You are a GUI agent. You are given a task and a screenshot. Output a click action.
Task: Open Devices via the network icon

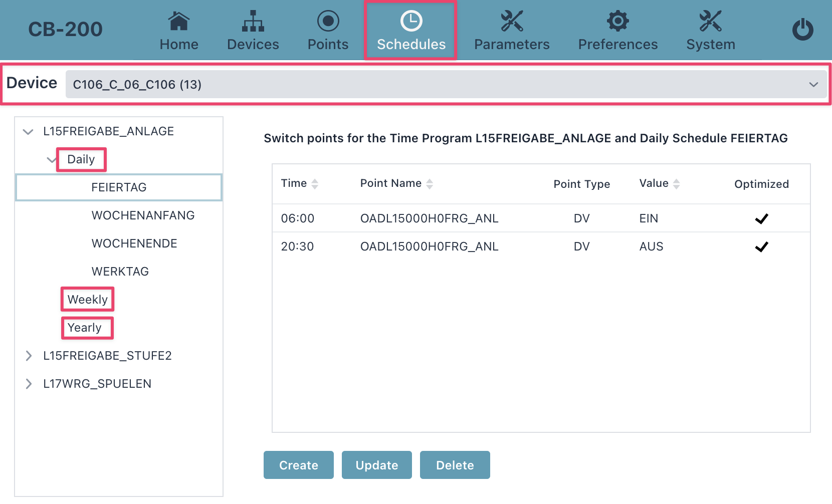(253, 21)
